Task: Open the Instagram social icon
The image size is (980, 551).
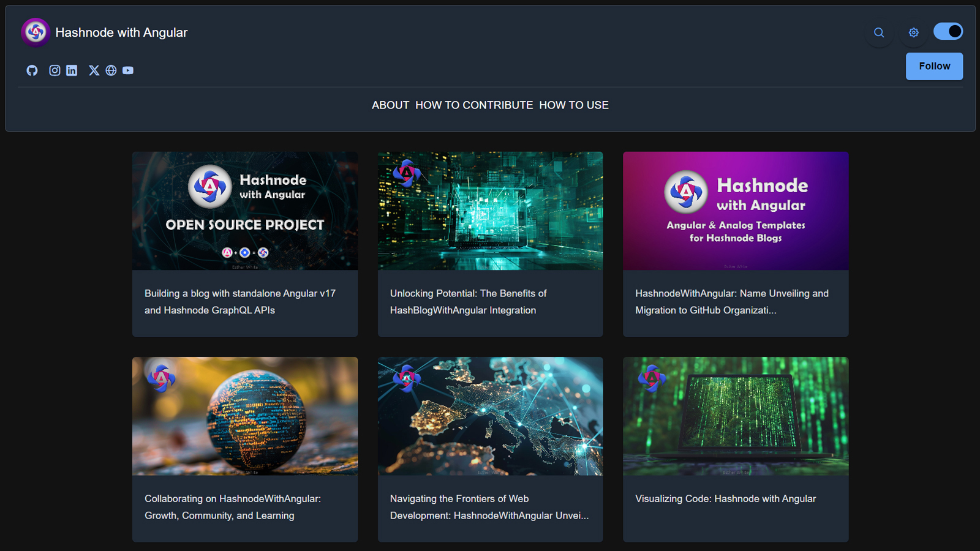Action: pos(55,70)
